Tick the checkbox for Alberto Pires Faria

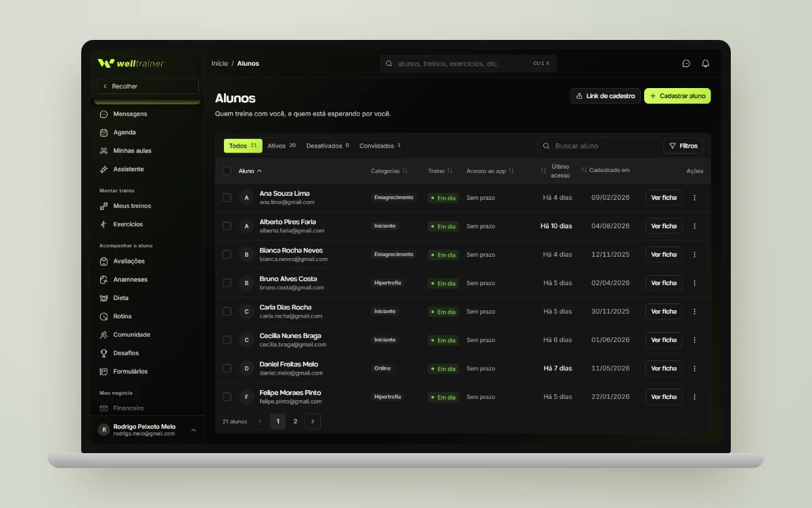point(227,226)
